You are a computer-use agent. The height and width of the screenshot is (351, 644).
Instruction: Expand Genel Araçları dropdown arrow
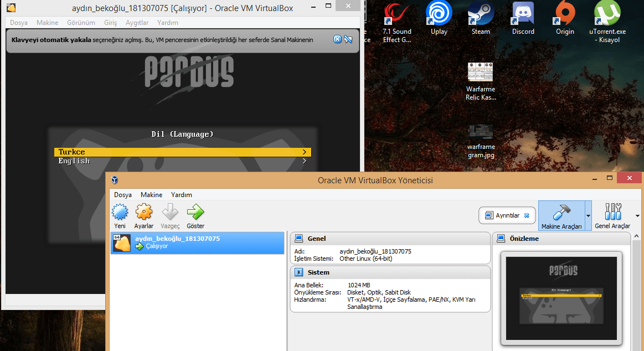(x=637, y=216)
